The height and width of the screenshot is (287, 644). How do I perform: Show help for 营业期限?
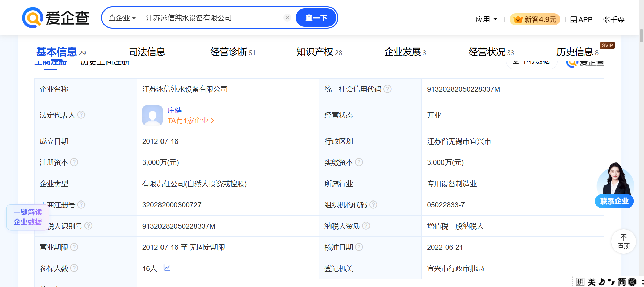pos(74,247)
